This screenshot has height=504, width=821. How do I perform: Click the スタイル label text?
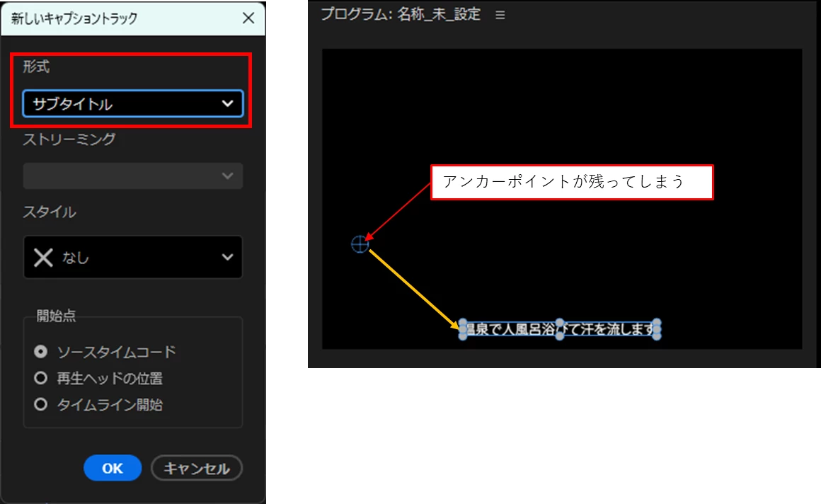[x=50, y=212]
